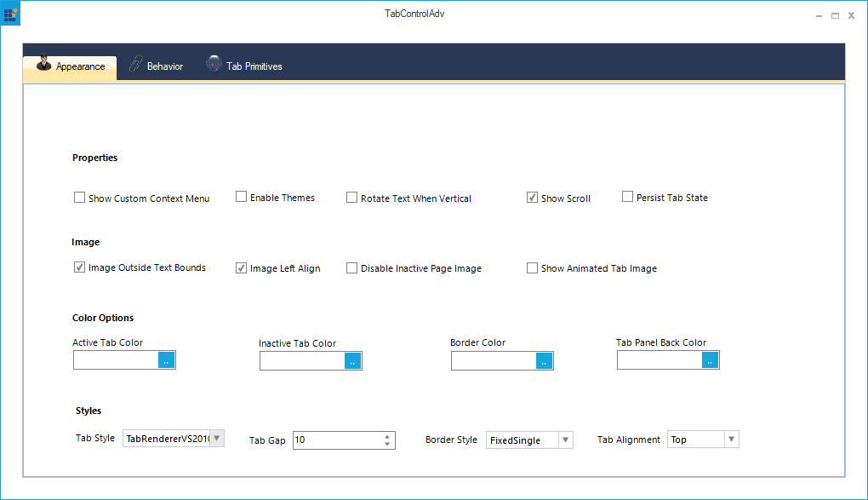This screenshot has height=500, width=868.
Task: Uncheck Image Outside Text Bounds
Action: (x=79, y=267)
